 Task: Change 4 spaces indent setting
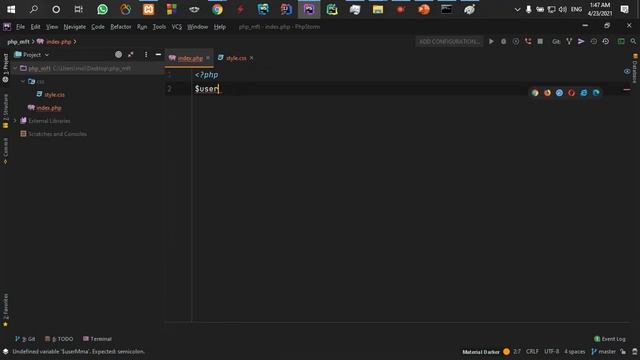click(x=574, y=351)
